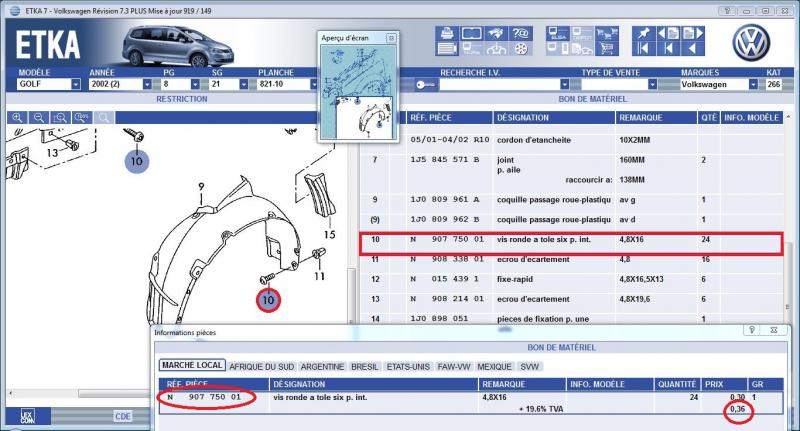Click the car download icon in the toolbar
800x431 pixels.
(x=495, y=49)
